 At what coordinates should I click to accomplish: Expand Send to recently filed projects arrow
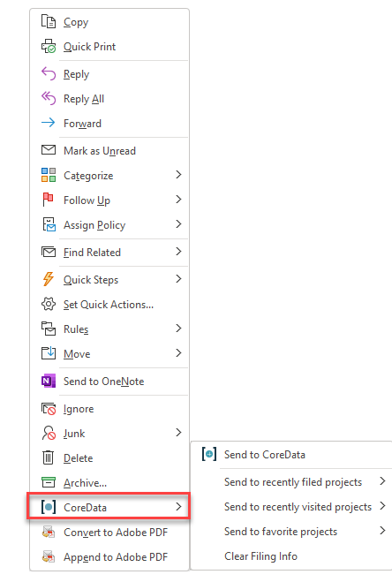coord(382,481)
